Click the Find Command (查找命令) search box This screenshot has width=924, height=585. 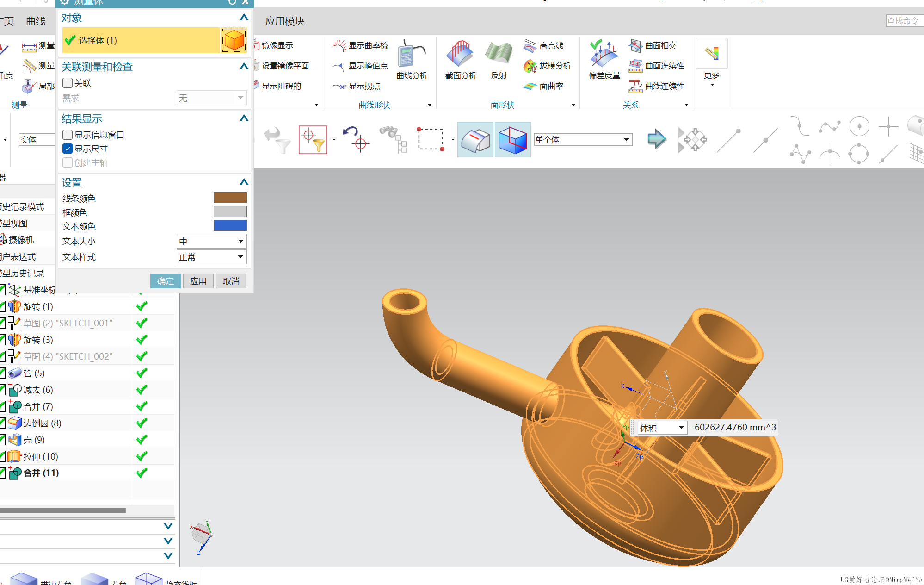click(905, 21)
